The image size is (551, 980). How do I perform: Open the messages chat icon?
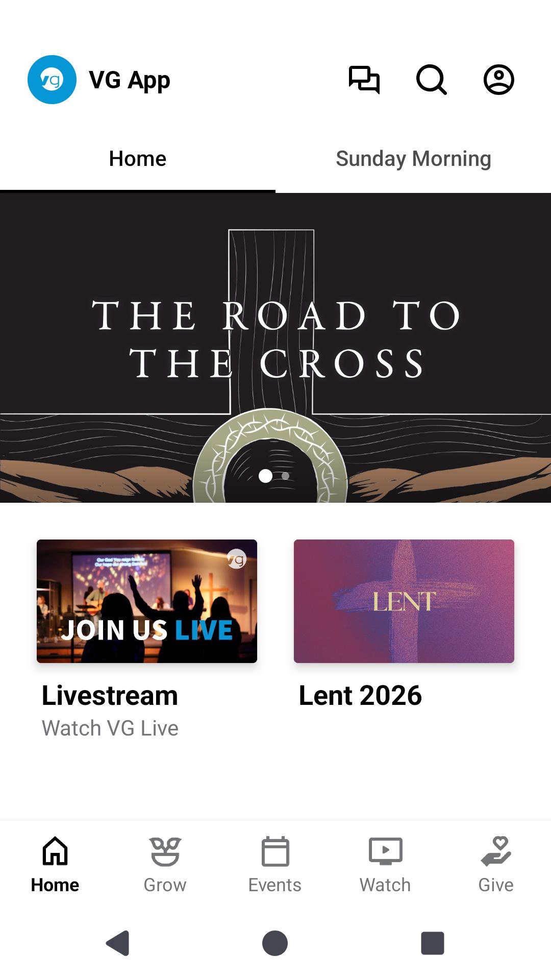(364, 80)
